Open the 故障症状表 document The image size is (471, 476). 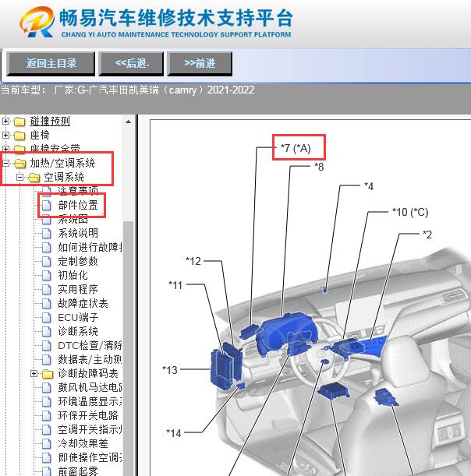point(83,303)
